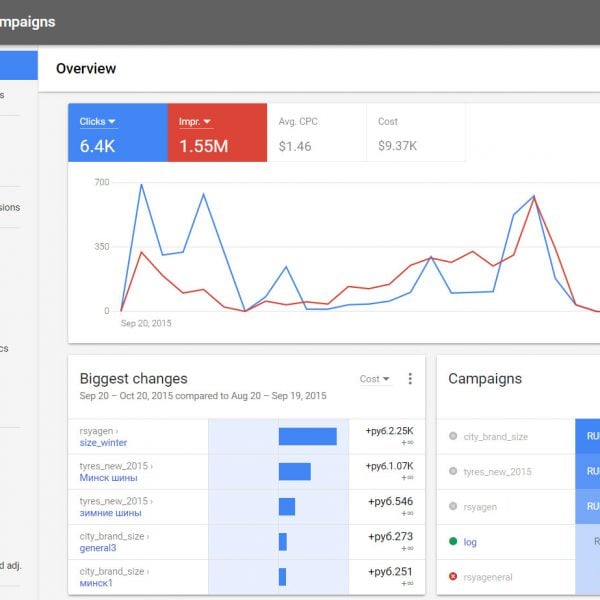Expand the Cost dropdown in Biggest changes
Screen dimensions: 600x600
pyautogui.click(x=374, y=379)
